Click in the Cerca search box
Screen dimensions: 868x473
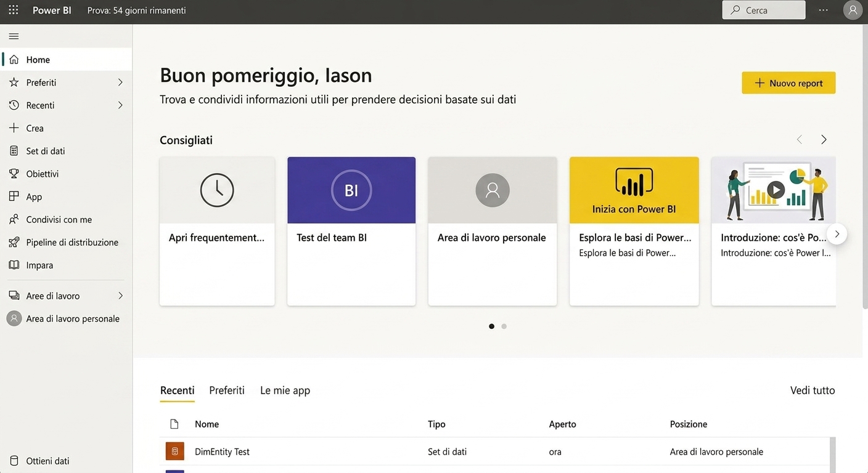[764, 10]
